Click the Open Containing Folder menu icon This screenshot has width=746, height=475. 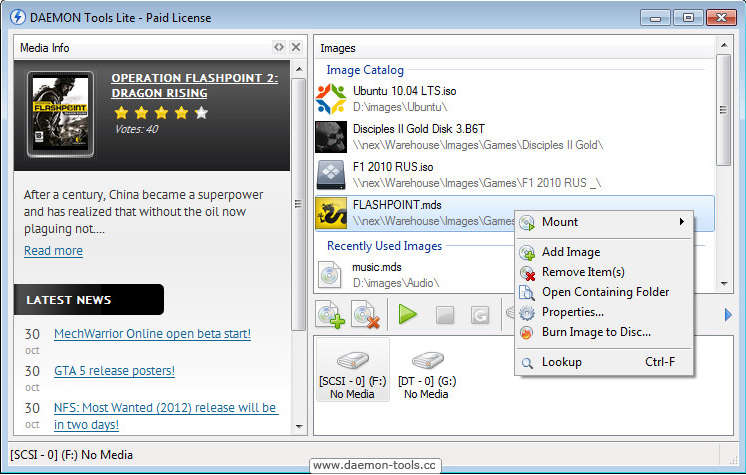526,292
